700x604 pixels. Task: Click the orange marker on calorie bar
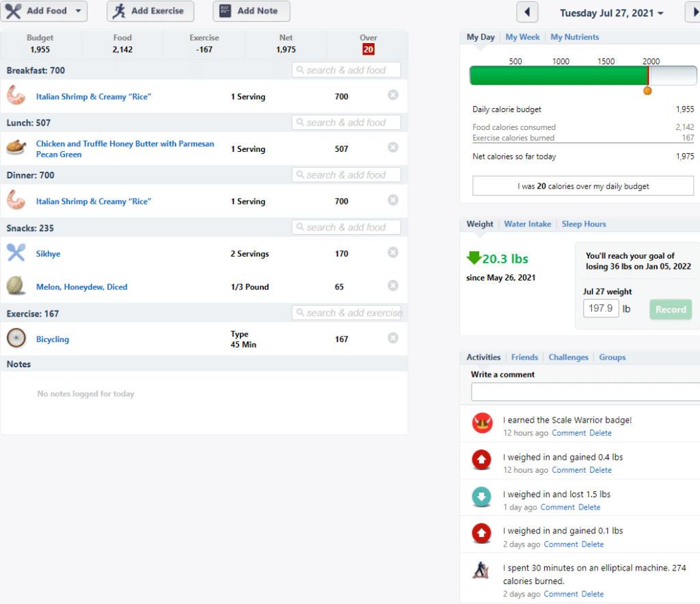(647, 91)
